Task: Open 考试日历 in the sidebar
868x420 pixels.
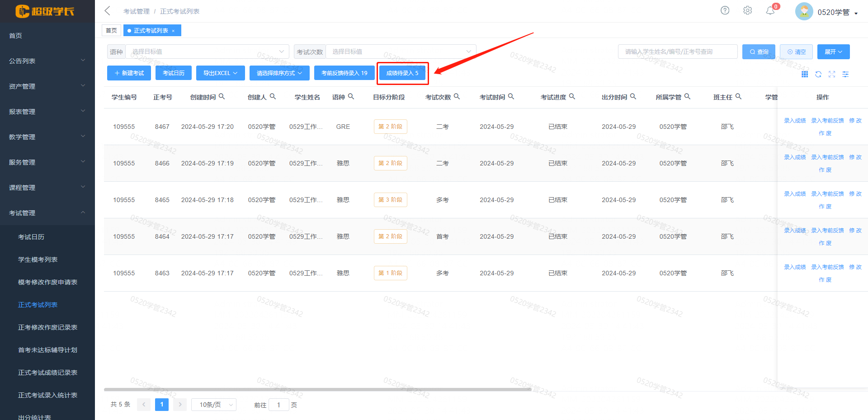Action: [x=31, y=237]
